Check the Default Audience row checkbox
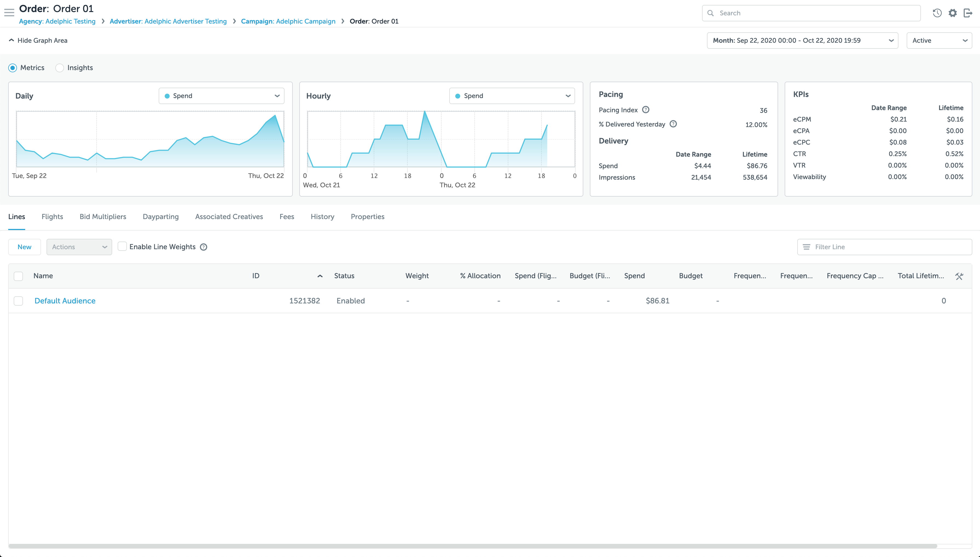 [18, 301]
